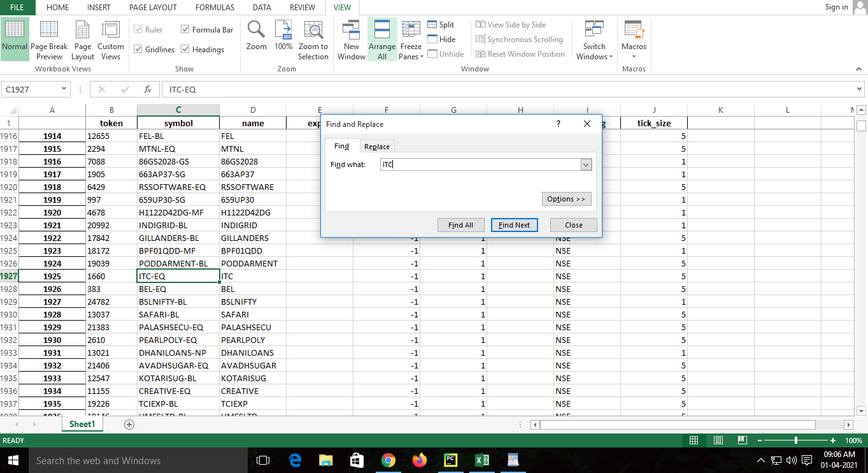Click the Find All button

[460, 225]
